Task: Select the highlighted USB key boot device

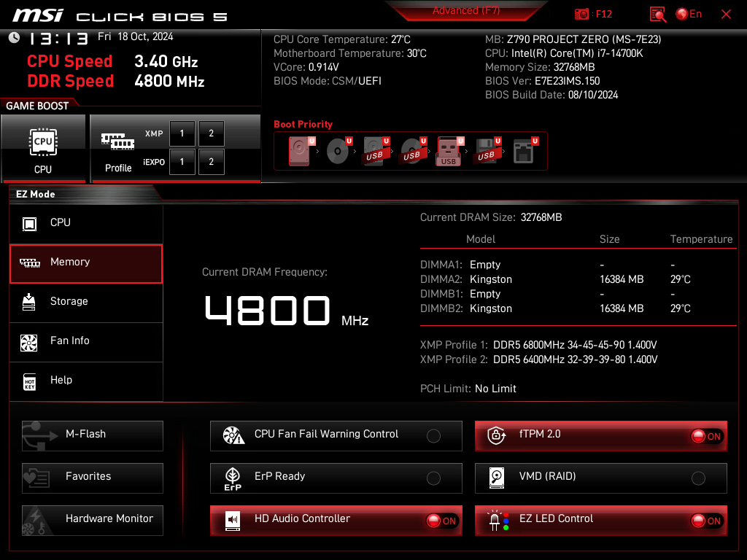Action: tap(449, 152)
